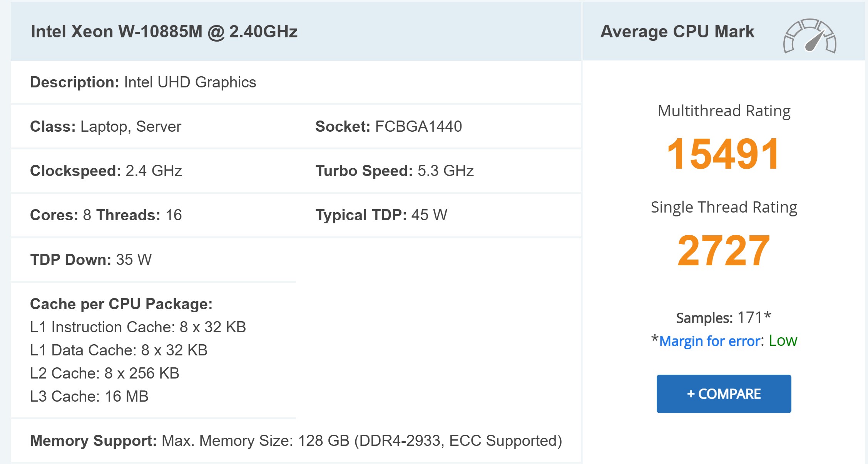Select the TDP Down: 35 W entry
The width and height of the screenshot is (868, 464).
pos(92,260)
